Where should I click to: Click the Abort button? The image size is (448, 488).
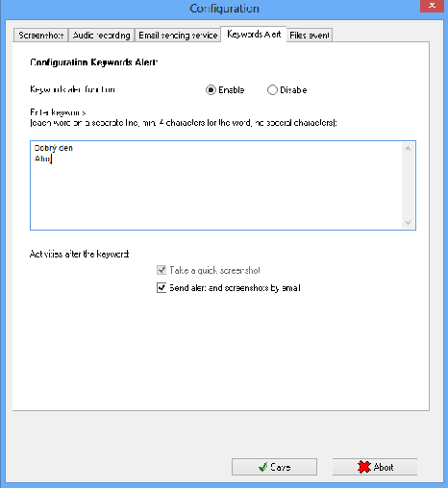[375, 467]
